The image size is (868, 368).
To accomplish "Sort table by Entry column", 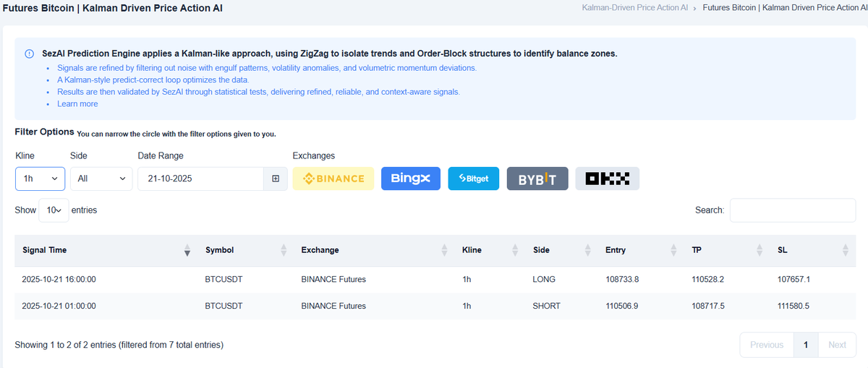I will point(641,250).
